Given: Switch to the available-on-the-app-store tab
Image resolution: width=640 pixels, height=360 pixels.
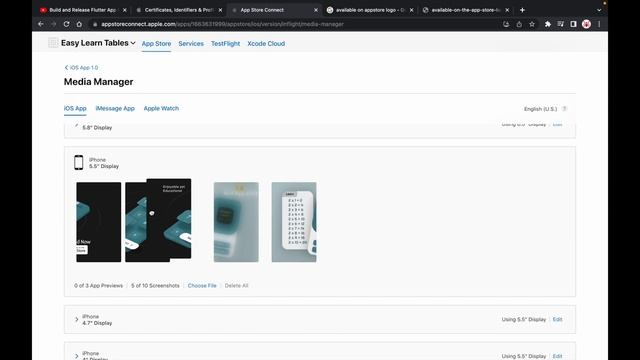Looking at the screenshot, I should click(x=465, y=10).
